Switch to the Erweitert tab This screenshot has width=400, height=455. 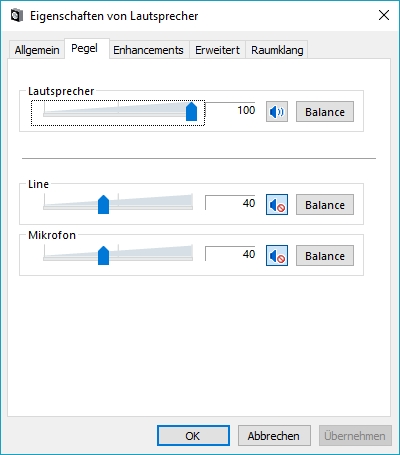point(217,50)
